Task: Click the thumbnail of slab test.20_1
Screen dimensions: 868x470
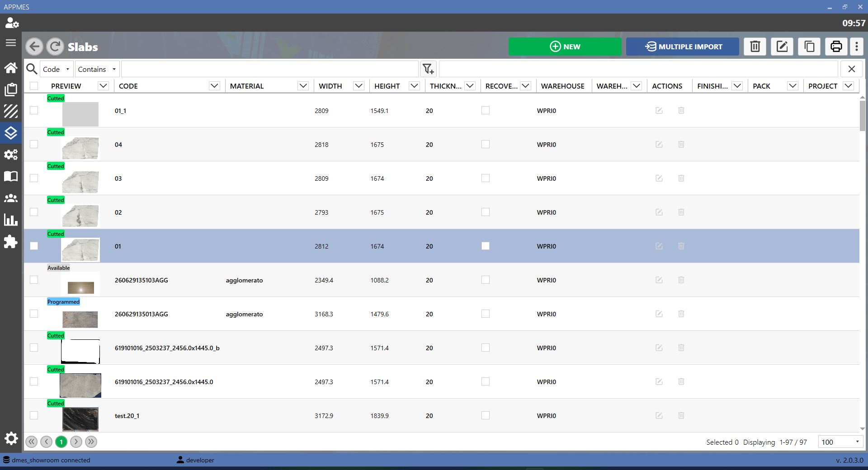Action: tap(80, 419)
